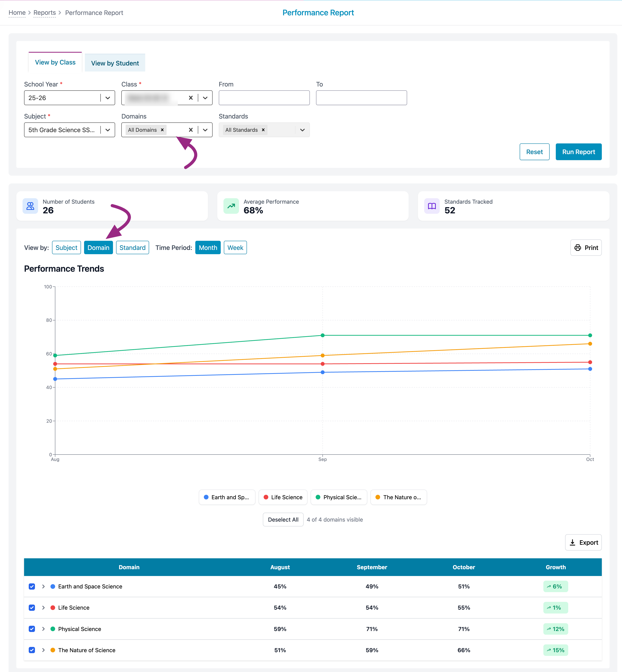Image resolution: width=622 pixels, height=672 pixels.
Task: Open the School Year dropdown
Action: [x=108, y=98]
